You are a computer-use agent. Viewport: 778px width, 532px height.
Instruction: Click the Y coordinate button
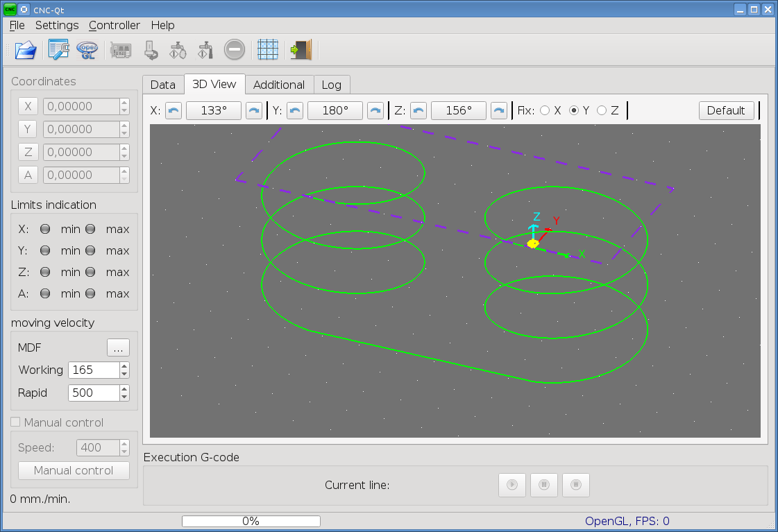(28, 129)
